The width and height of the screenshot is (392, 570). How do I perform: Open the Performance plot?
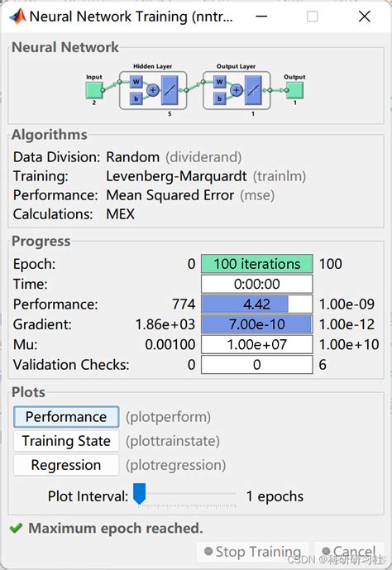[x=66, y=417]
